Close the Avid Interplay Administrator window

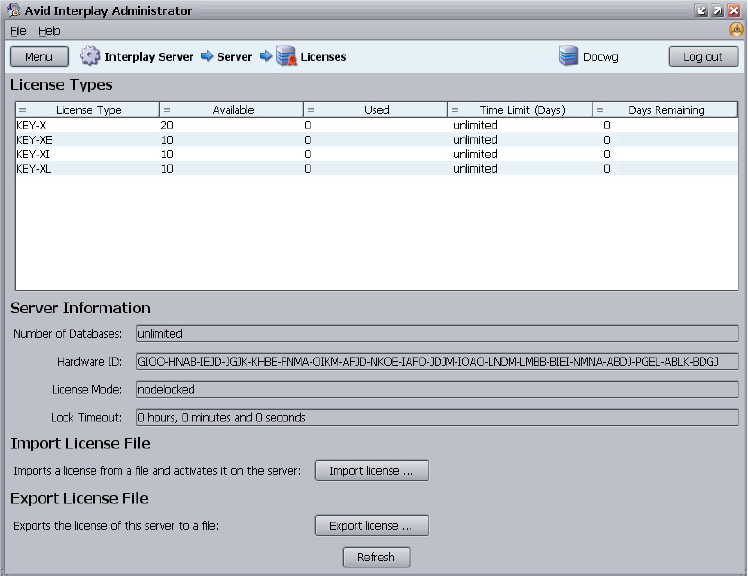734,10
